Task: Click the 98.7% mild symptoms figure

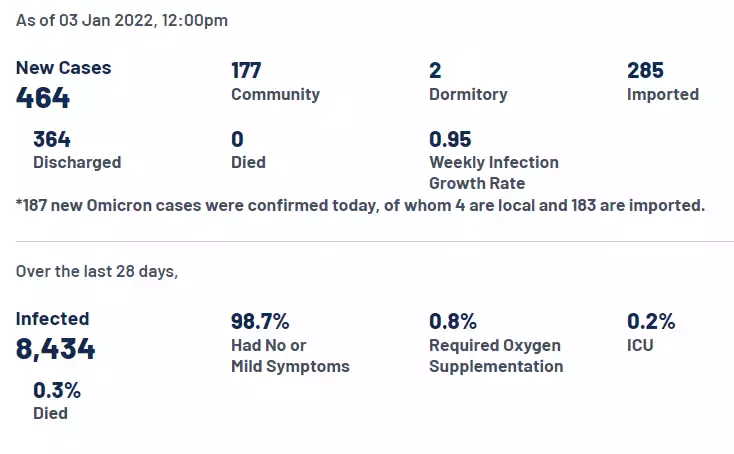Action: 260,321
